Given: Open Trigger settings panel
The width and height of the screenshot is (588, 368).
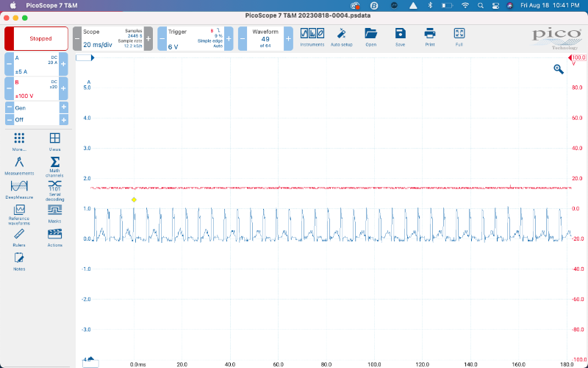Looking at the screenshot, I should click(x=196, y=38).
